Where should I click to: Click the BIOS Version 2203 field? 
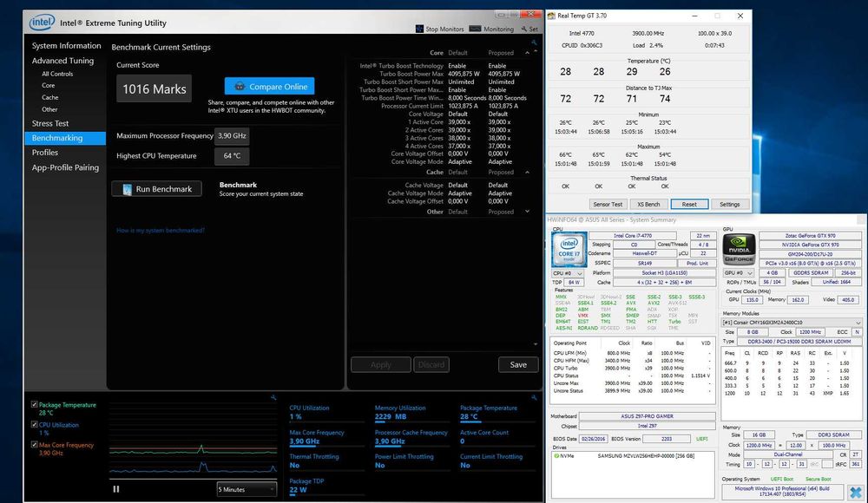(666, 439)
